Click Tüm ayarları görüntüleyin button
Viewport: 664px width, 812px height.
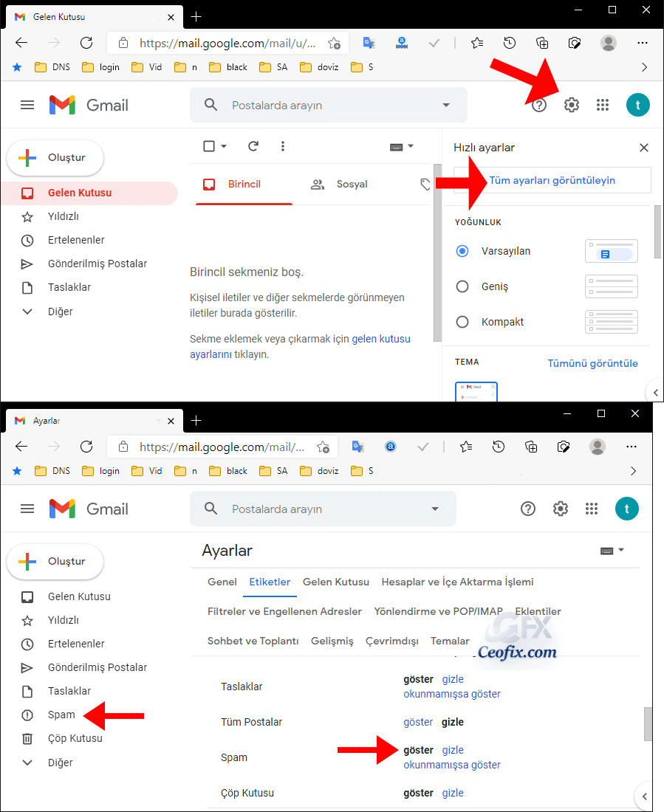pyautogui.click(x=552, y=180)
